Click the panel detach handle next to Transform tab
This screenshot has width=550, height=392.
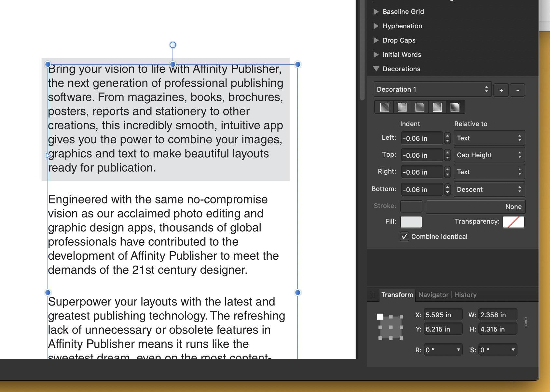point(373,295)
